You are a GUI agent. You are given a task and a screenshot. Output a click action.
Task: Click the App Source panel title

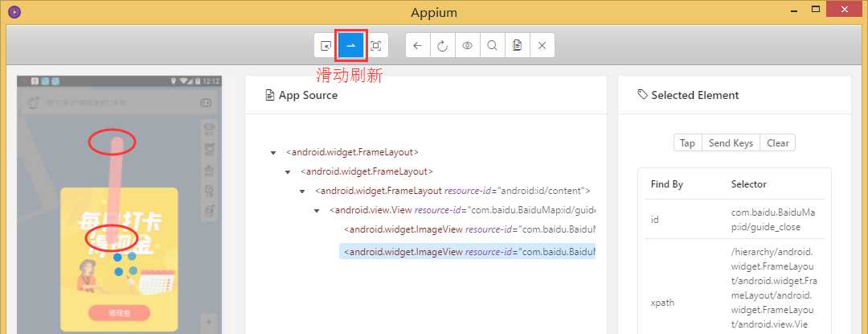[x=308, y=95]
